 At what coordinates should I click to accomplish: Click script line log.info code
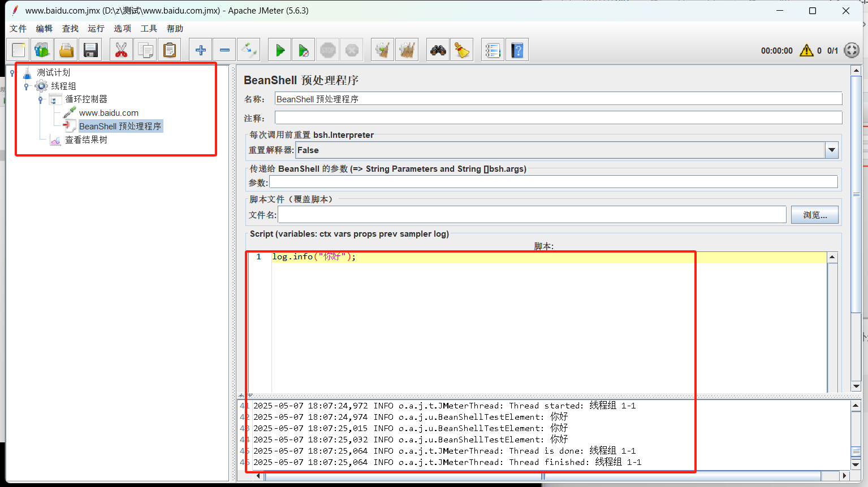(x=314, y=256)
